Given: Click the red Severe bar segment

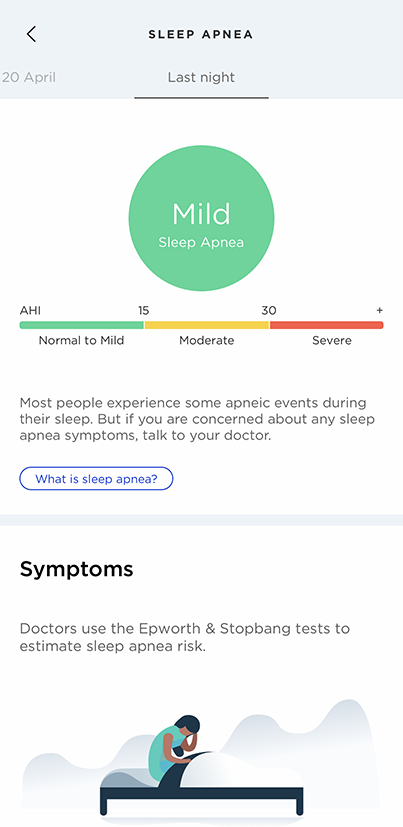Looking at the screenshot, I should click(x=327, y=325).
